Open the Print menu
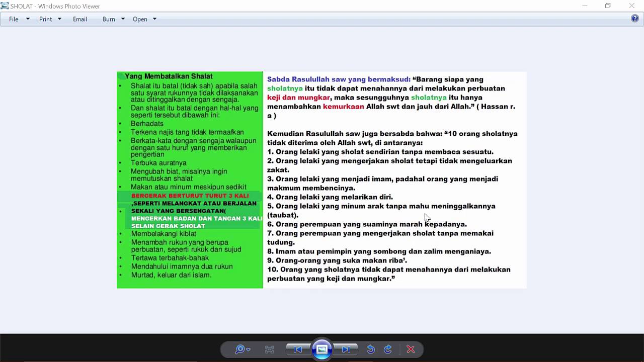 pyautogui.click(x=46, y=19)
